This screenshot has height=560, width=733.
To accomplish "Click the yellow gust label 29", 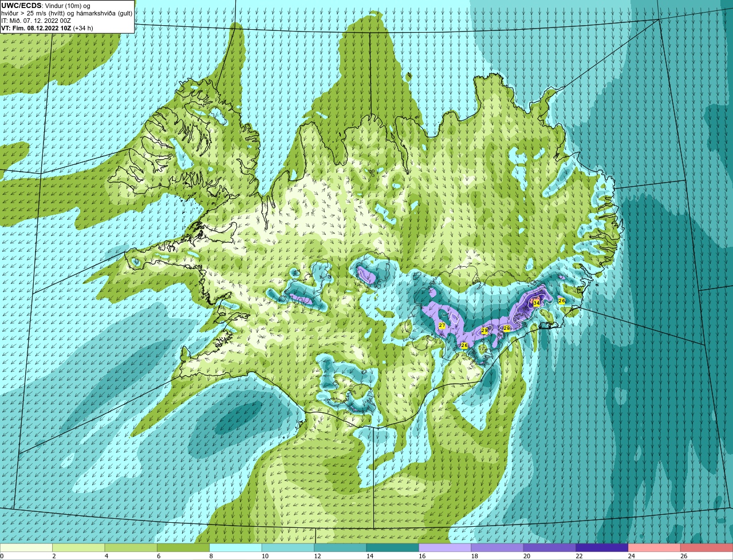I will point(484,331).
